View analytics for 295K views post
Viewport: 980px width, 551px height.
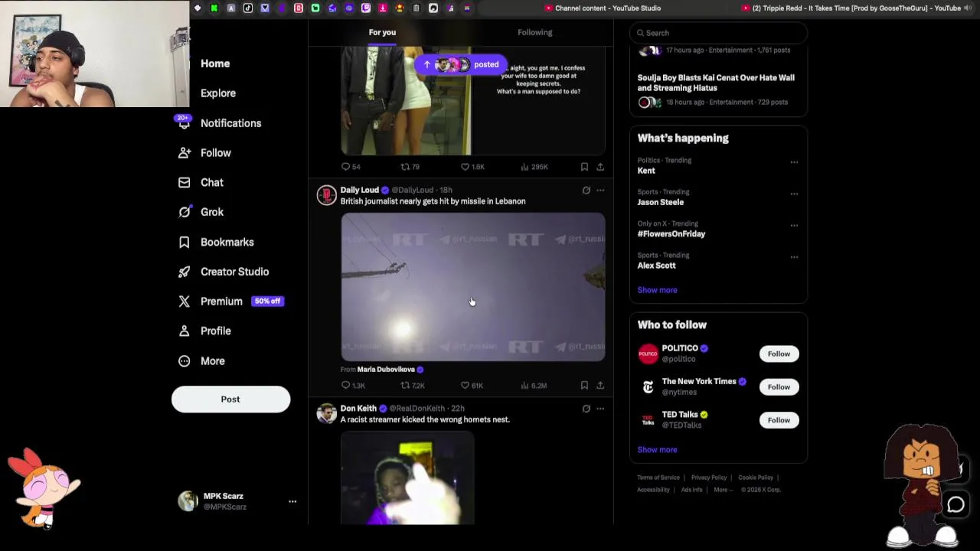[x=534, y=167]
